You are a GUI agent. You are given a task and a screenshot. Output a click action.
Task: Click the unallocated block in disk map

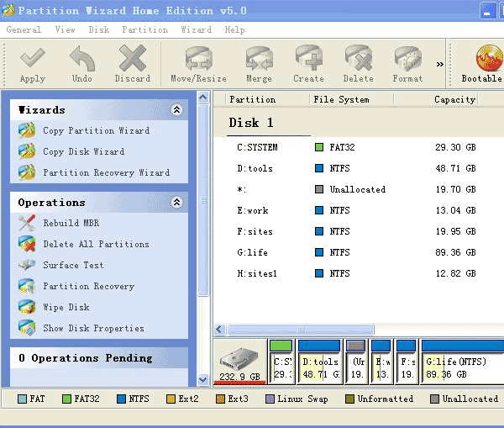pyautogui.click(x=356, y=362)
